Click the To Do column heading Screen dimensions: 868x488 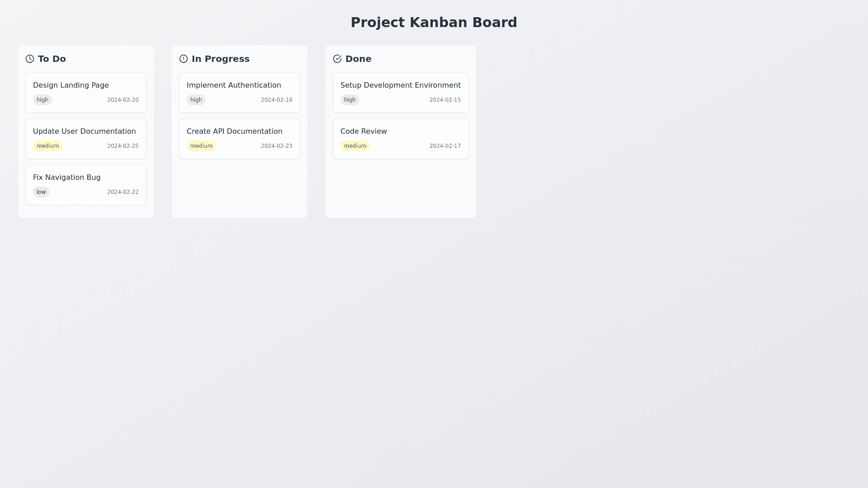52,59
